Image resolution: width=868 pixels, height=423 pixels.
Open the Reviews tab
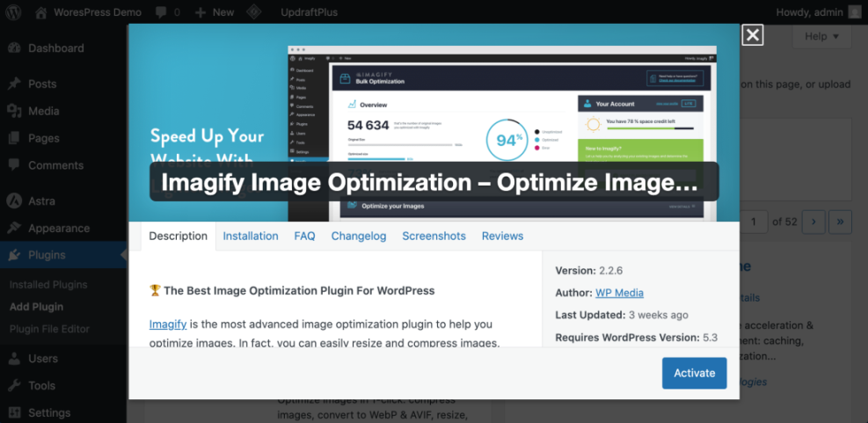click(x=503, y=236)
